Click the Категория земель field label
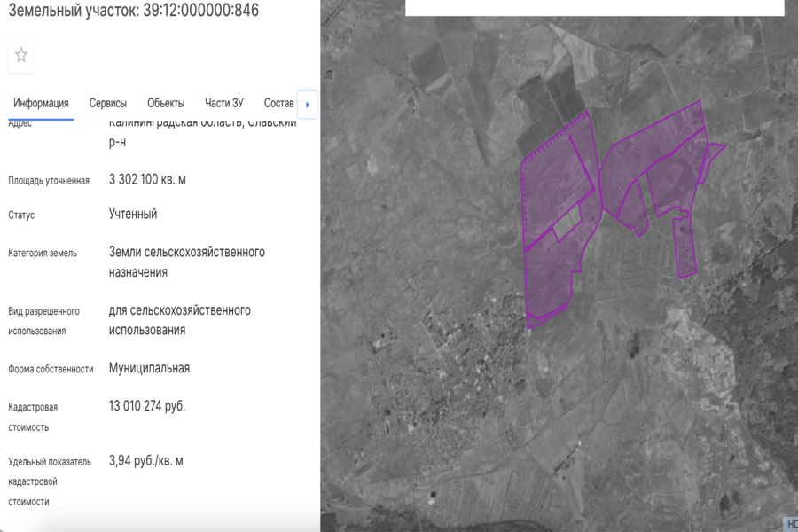This screenshot has width=798, height=532. (43, 254)
